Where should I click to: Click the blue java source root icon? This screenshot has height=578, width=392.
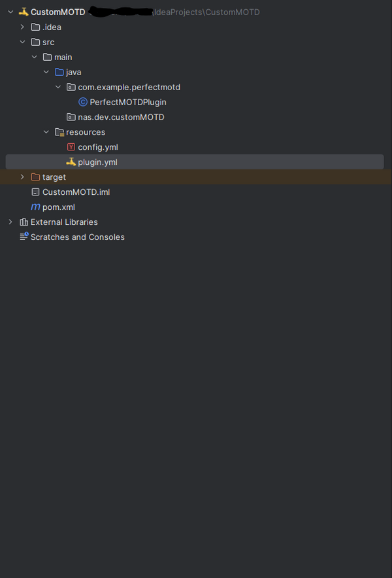point(59,72)
